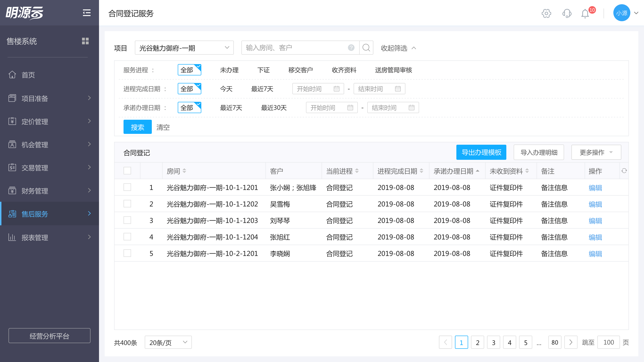Click the blue 搜索 button
644x362 pixels.
137,127
